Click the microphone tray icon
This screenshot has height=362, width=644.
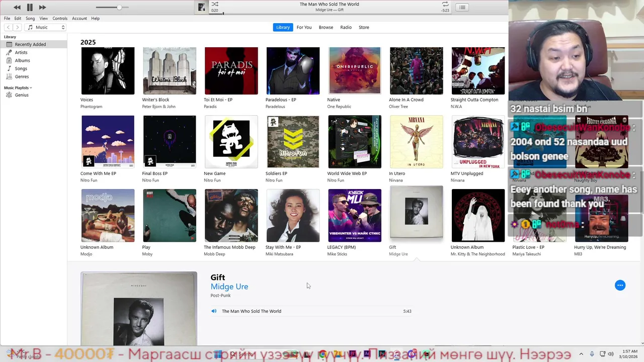pyautogui.click(x=592, y=354)
